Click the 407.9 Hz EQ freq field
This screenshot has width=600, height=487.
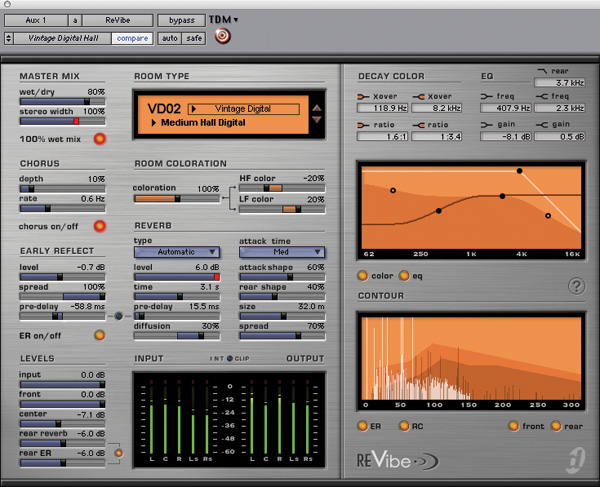pos(506,108)
